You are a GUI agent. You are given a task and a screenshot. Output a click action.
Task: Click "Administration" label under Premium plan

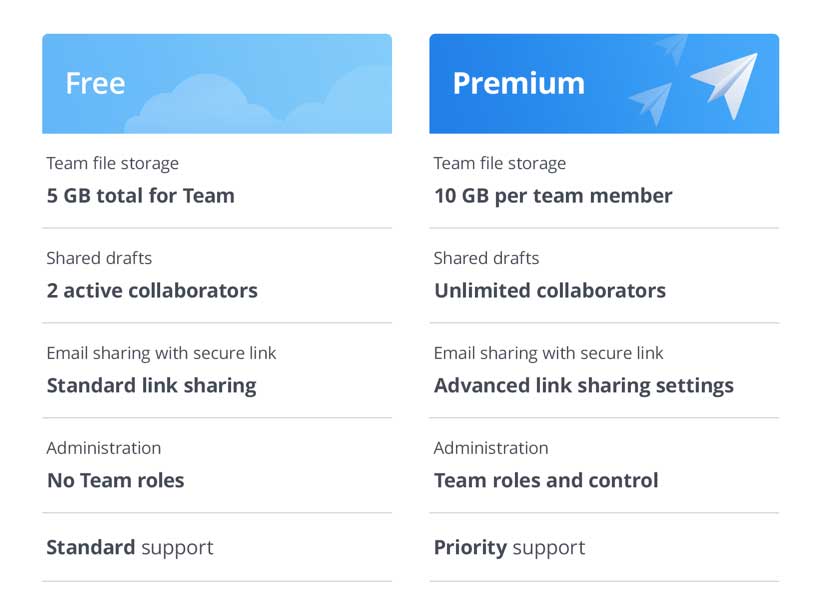[491, 448]
